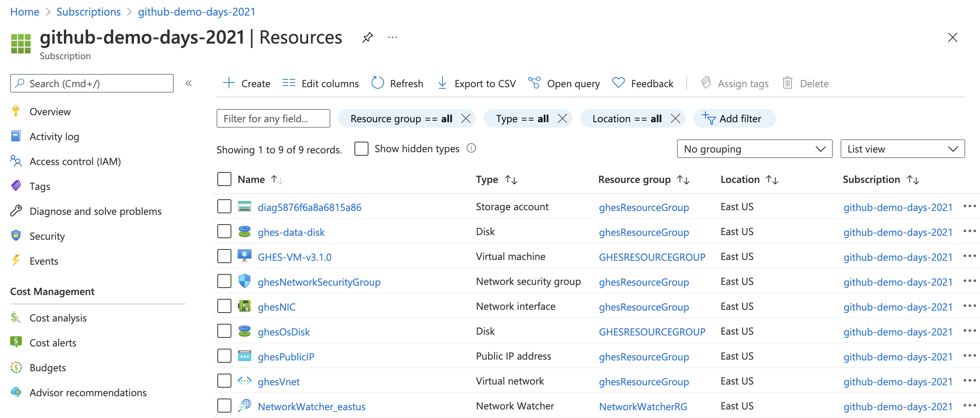Image resolution: width=980 pixels, height=418 pixels.
Task: Go to the Subscriptions breadcrumb
Action: [x=88, y=12]
